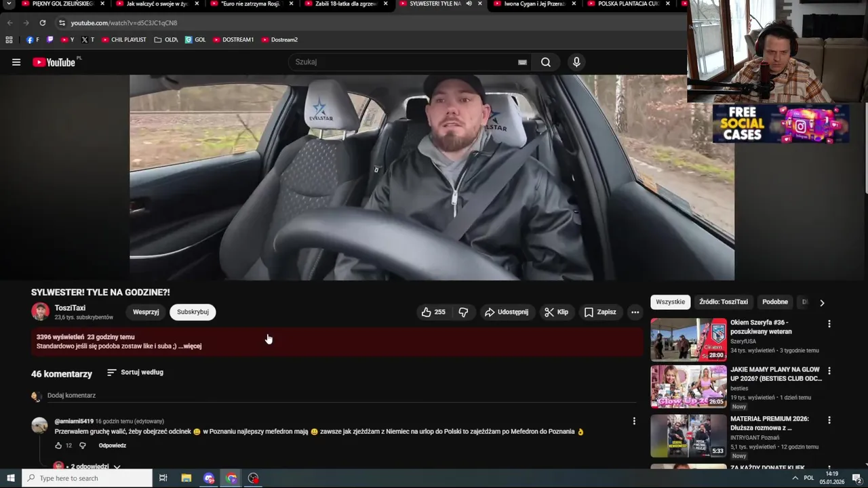Switch to the Iwona Cygan i Jej Przerażająca tab
Screen dimensions: 868x488
coord(534,3)
